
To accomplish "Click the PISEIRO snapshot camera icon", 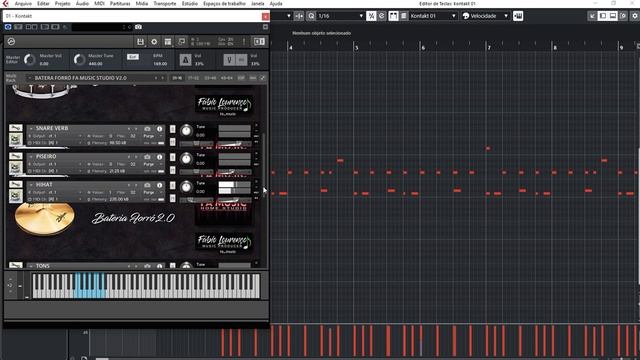I will click(x=147, y=157).
